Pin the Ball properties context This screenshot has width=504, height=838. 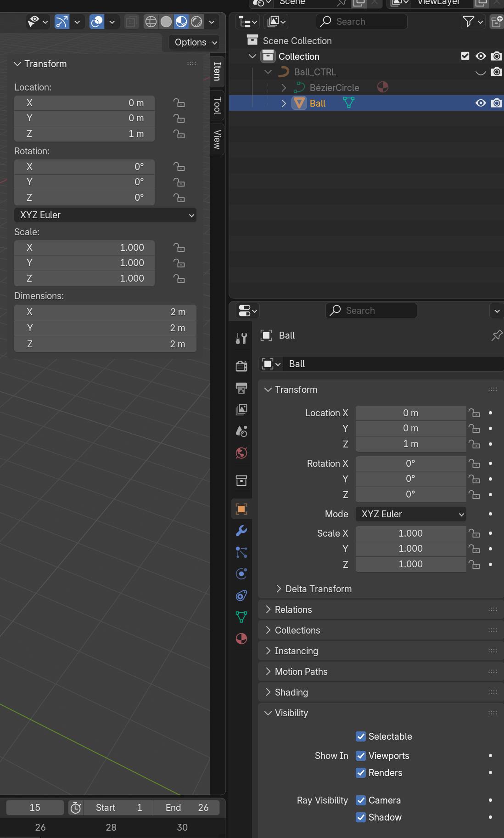[x=497, y=335]
